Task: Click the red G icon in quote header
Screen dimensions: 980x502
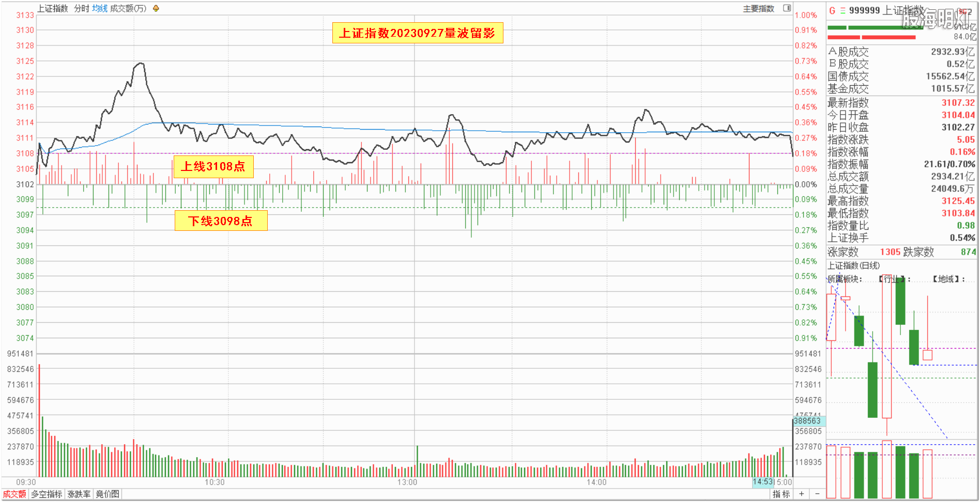Action: (x=832, y=10)
